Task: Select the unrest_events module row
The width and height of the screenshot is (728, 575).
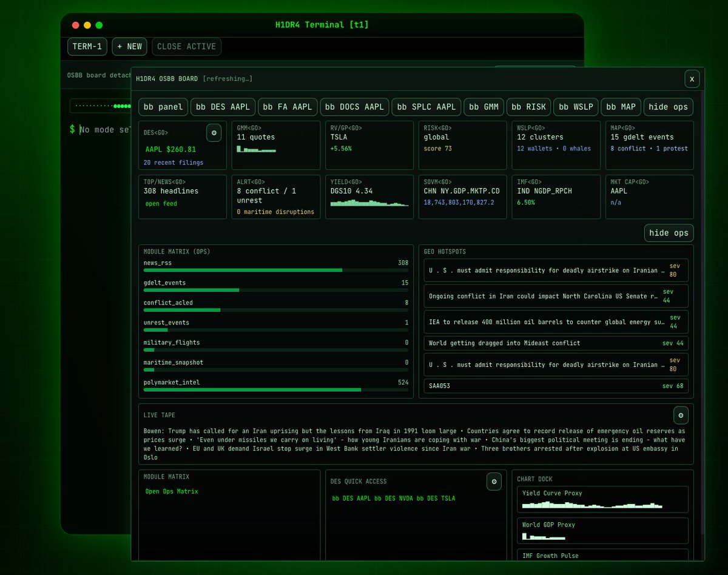Action: (276, 326)
